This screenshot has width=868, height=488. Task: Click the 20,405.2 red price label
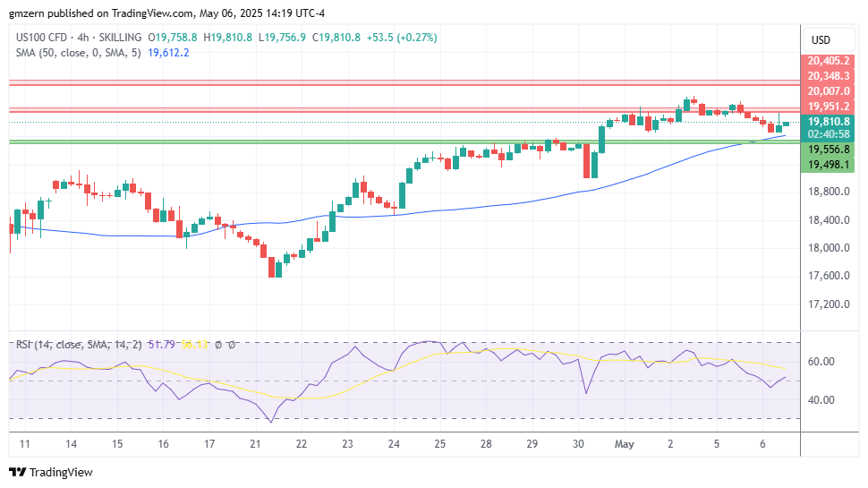click(x=828, y=61)
